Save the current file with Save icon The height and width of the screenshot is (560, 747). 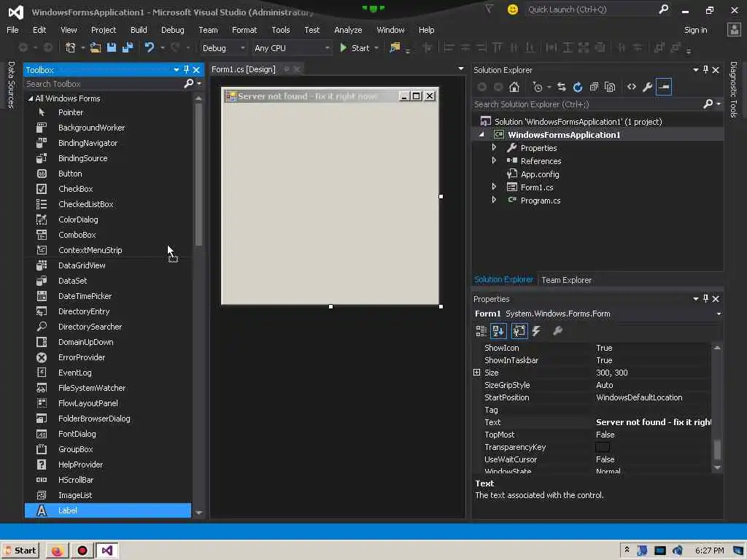click(x=112, y=47)
